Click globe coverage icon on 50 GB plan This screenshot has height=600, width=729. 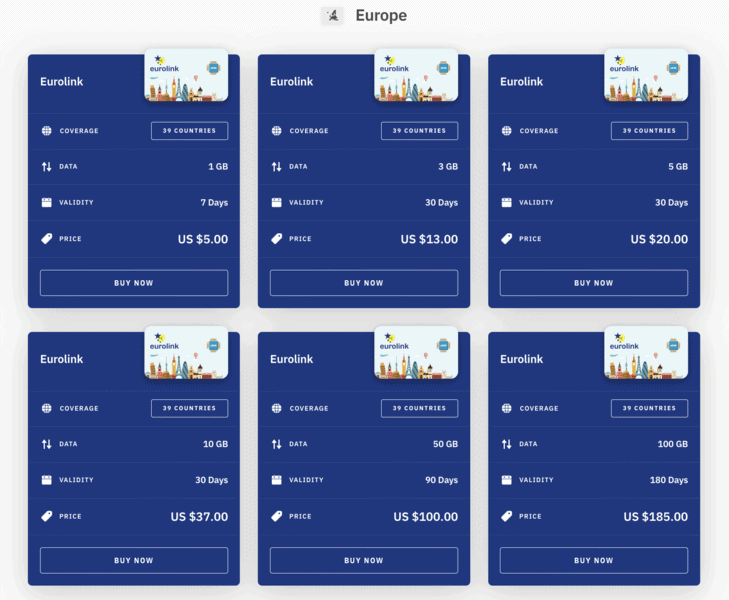point(276,408)
